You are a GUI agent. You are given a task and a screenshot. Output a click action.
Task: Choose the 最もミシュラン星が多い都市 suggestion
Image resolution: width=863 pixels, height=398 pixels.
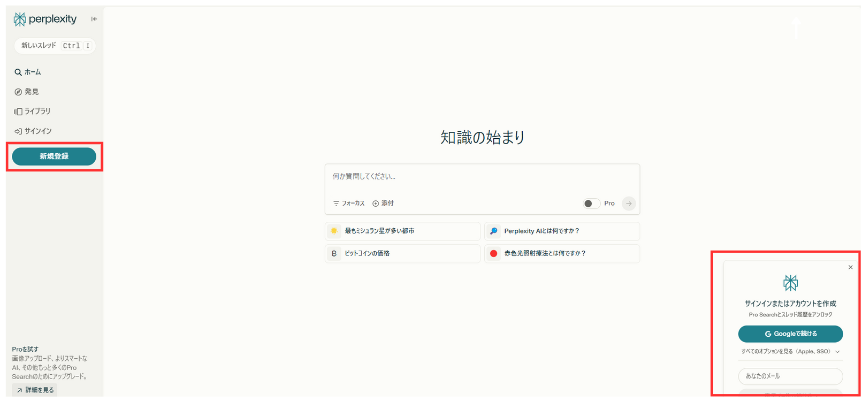tap(402, 232)
